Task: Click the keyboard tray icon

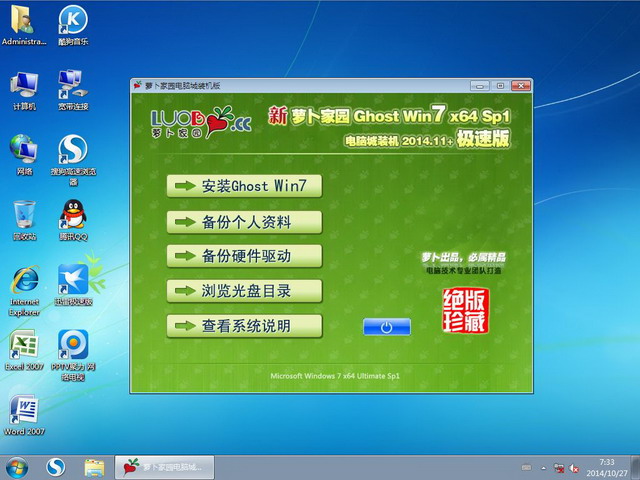Action: click(x=527, y=467)
